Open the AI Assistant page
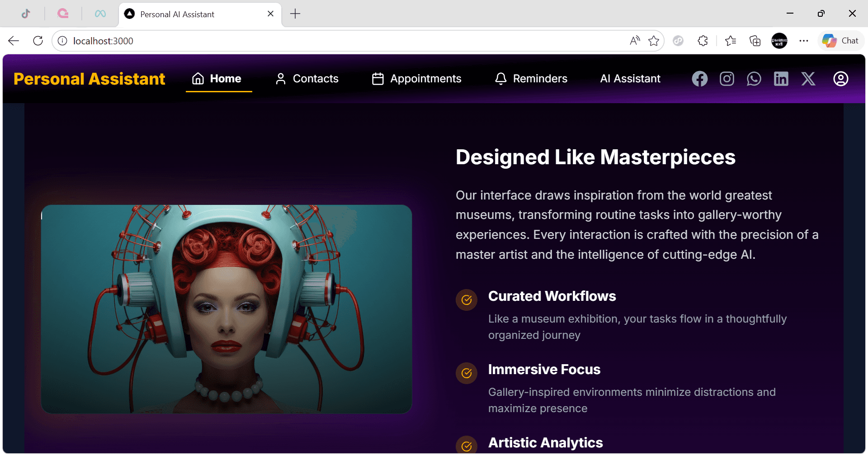This screenshot has width=868, height=456. click(630, 79)
